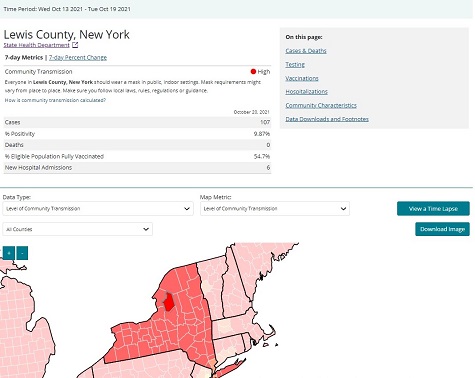Navigate to Vaccinations section
The width and height of the screenshot is (475, 378).
302,78
